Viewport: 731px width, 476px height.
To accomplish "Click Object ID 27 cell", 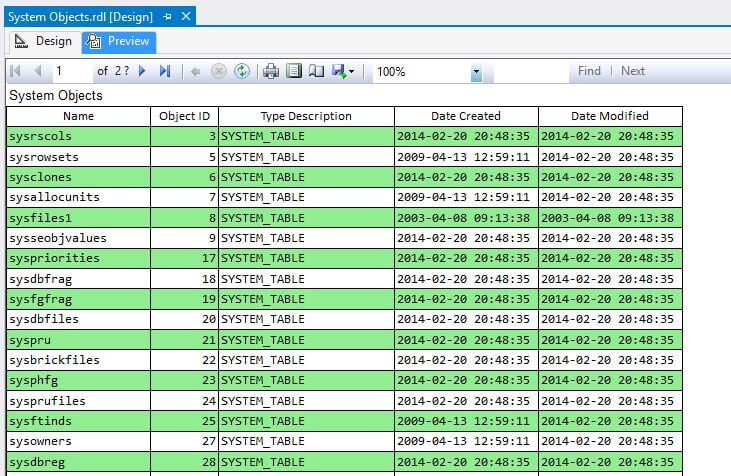I will (x=185, y=442).
